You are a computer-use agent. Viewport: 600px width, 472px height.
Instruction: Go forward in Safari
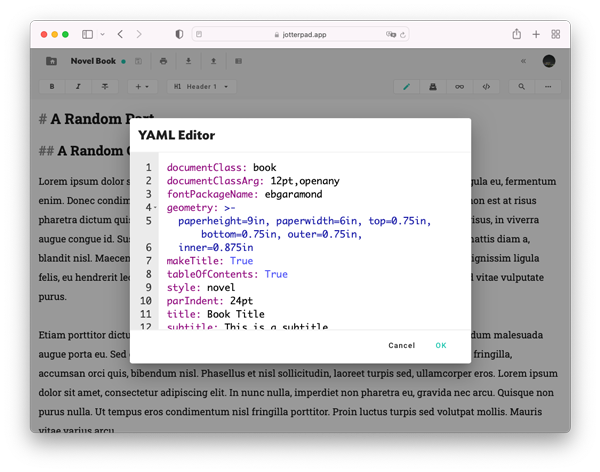[139, 34]
